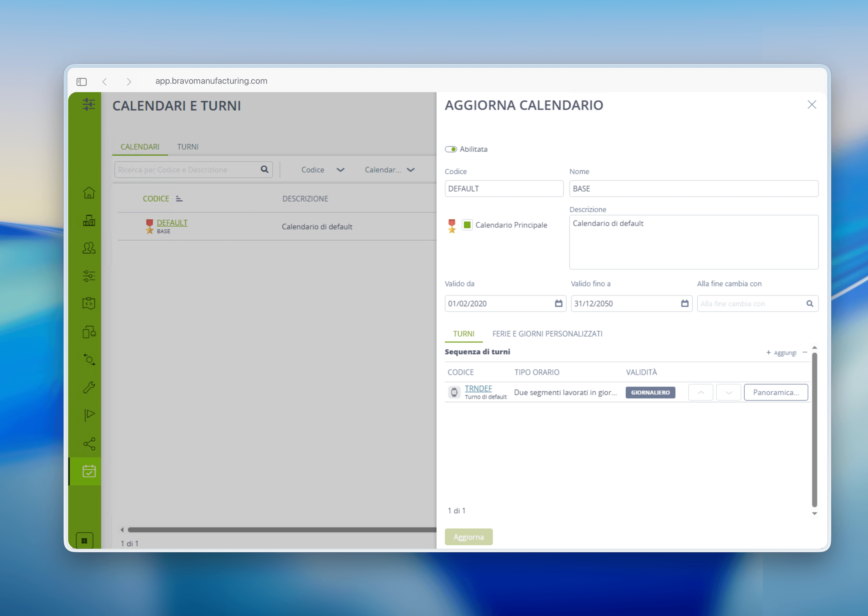This screenshot has height=616, width=868.
Task: Click scroll down arrow in shifts panel
Action: point(814,514)
